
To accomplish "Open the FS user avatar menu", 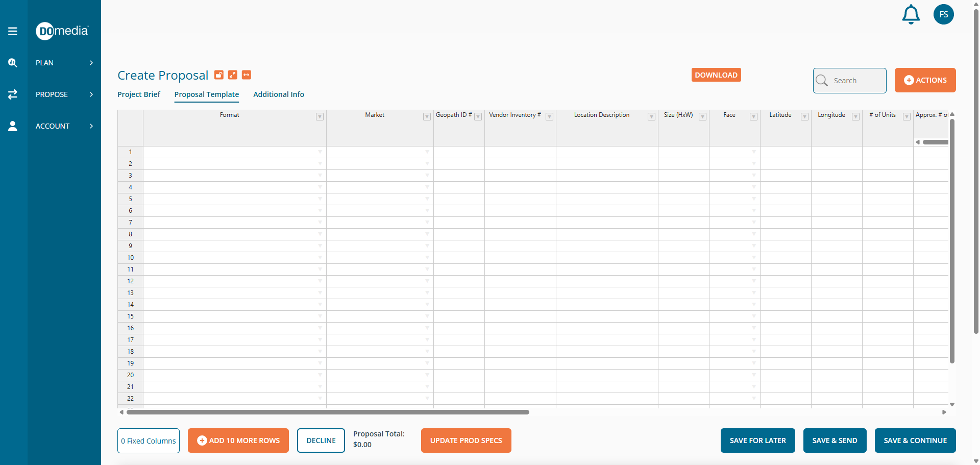I will tap(943, 14).
